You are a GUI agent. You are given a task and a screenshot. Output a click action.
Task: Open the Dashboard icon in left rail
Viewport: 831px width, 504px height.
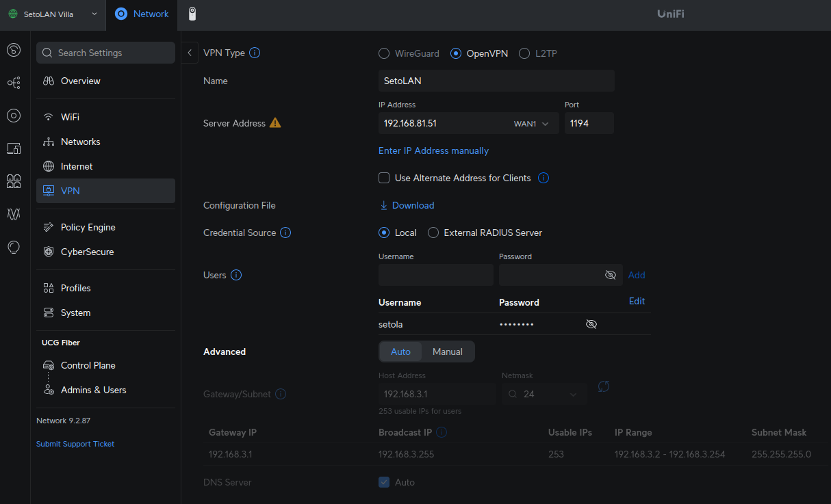[14, 50]
